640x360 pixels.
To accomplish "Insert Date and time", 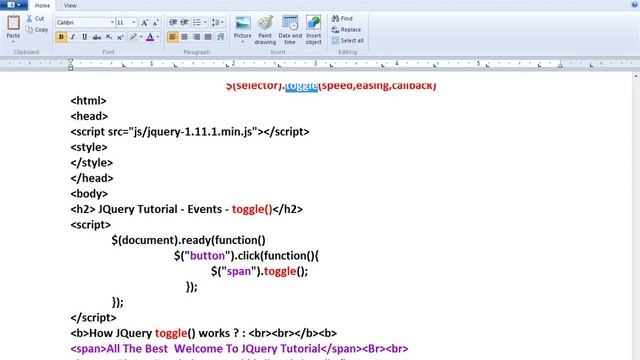I will pos(290,30).
